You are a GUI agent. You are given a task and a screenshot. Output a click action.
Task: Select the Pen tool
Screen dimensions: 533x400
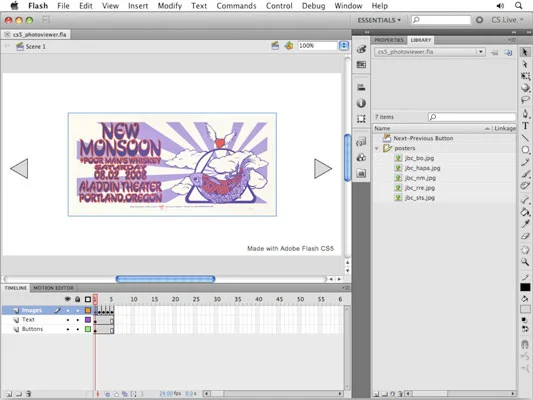(525, 113)
